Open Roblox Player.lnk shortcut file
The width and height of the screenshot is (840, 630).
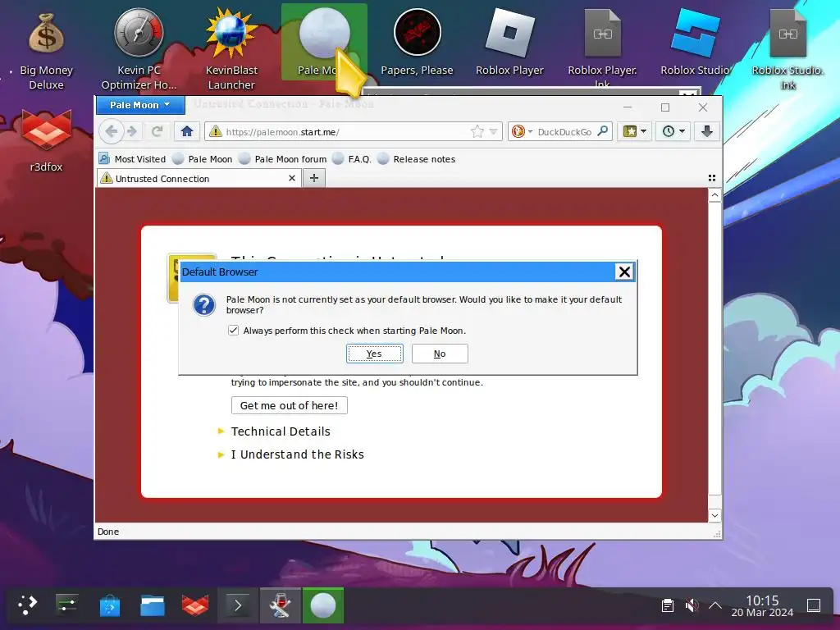[602, 47]
